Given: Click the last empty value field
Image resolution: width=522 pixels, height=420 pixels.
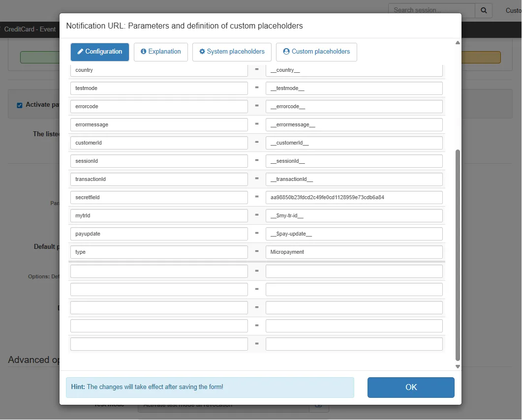Looking at the screenshot, I should [x=354, y=344].
